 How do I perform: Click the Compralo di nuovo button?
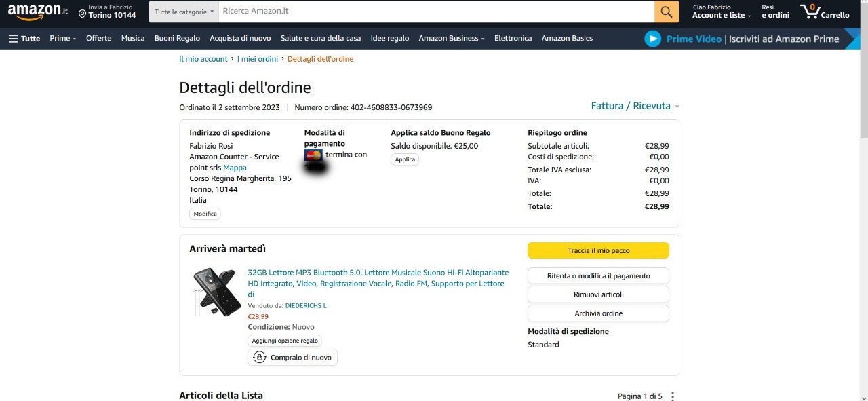(x=292, y=357)
